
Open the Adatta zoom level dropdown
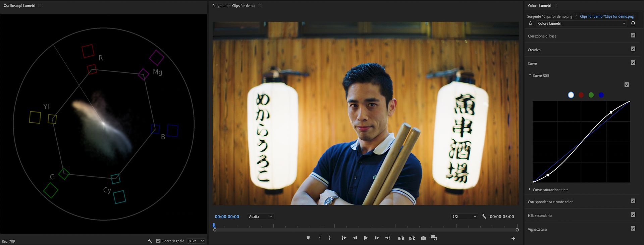pyautogui.click(x=261, y=217)
